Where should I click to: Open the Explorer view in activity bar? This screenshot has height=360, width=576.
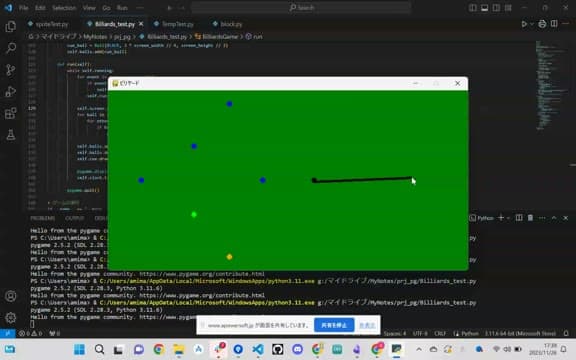tap(11, 26)
